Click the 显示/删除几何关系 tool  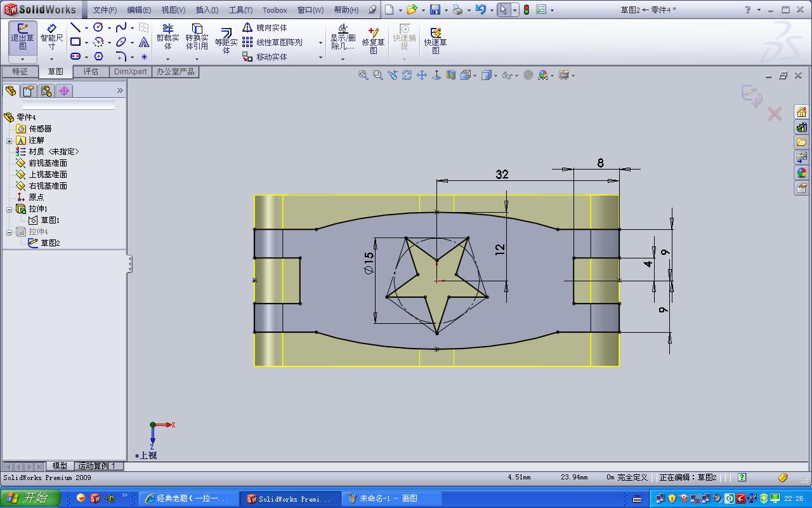coord(343,37)
